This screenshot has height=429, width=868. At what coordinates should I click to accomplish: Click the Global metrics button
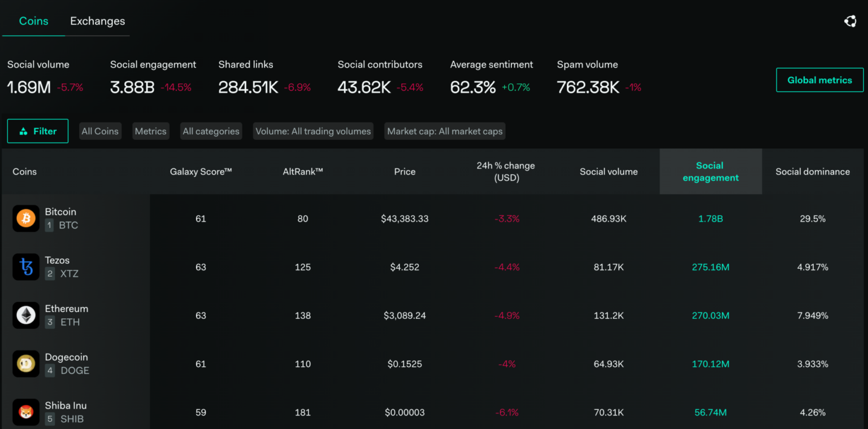coord(819,80)
